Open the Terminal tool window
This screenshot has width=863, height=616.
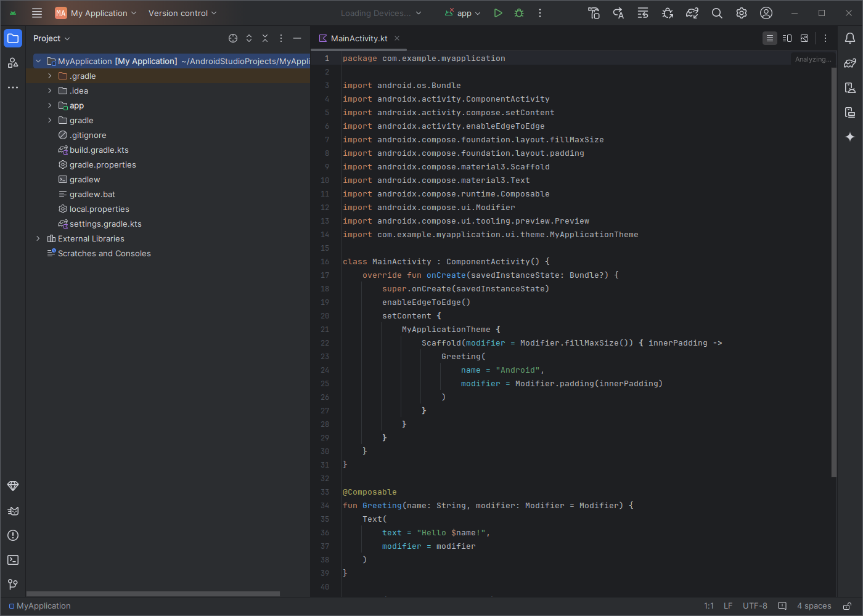click(x=13, y=560)
